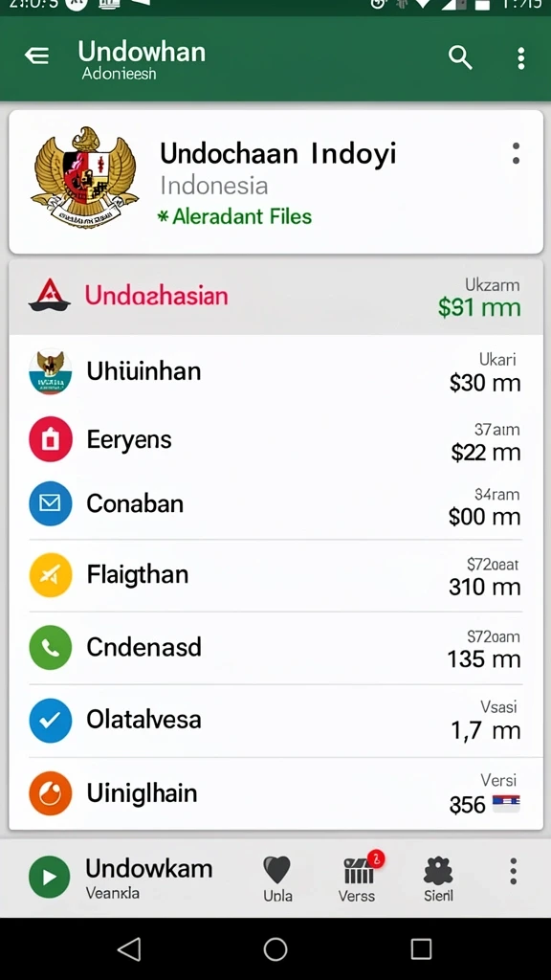
Task: Open the Sieril settings gear
Action: coord(438,871)
